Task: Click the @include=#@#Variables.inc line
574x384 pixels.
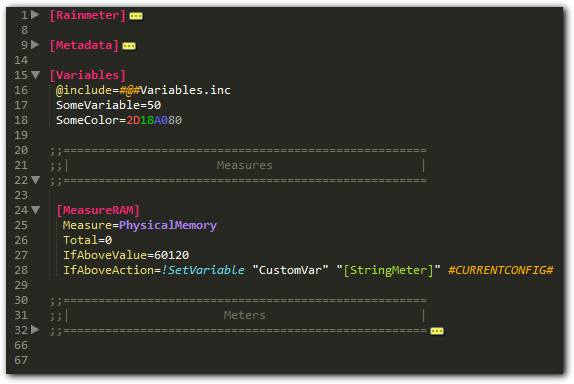Action: pyautogui.click(x=143, y=90)
